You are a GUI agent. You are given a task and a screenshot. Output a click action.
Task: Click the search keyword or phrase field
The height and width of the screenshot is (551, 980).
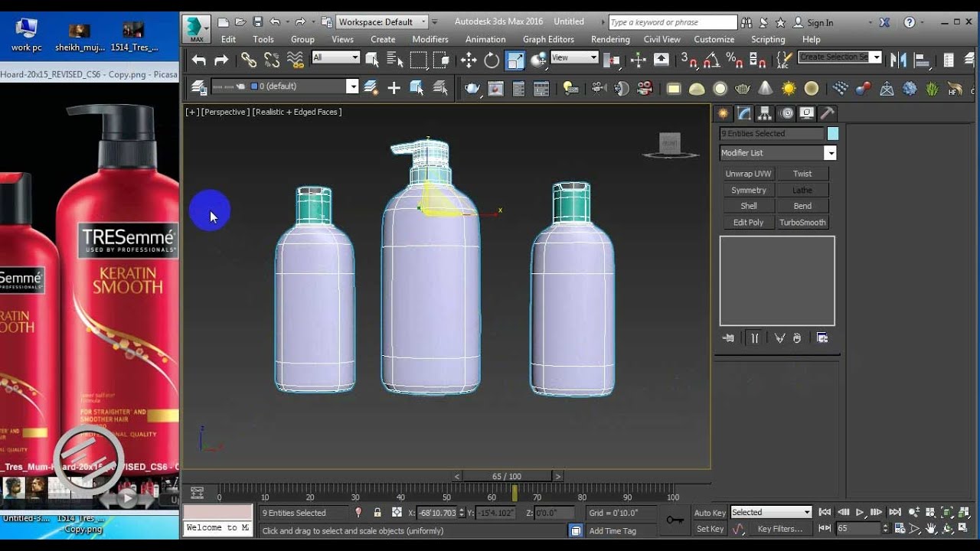click(x=672, y=22)
